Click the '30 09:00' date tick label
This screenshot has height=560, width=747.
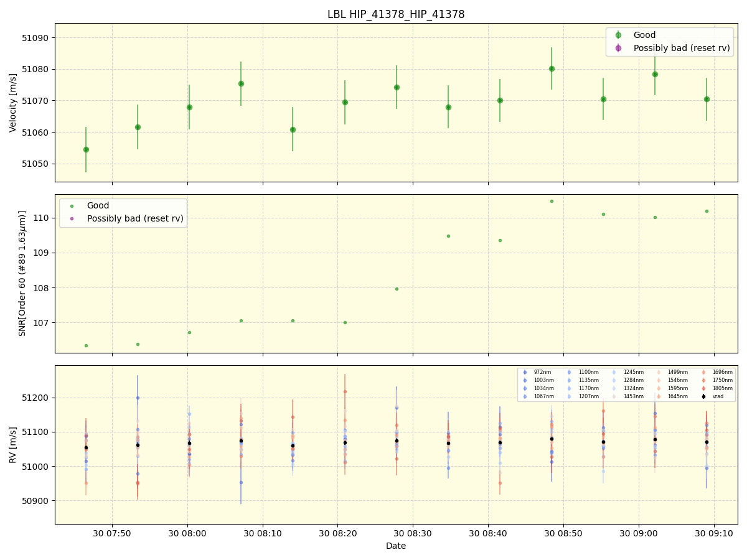[x=639, y=533]
